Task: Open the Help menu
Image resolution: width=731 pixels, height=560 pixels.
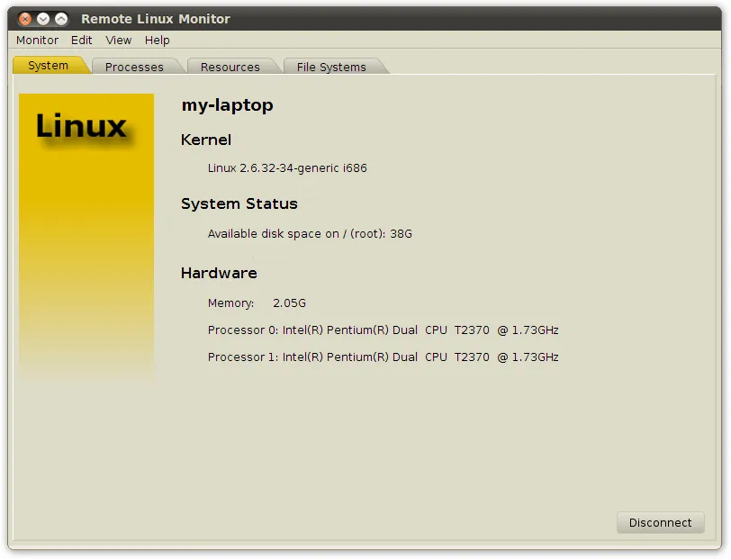Action: click(157, 40)
